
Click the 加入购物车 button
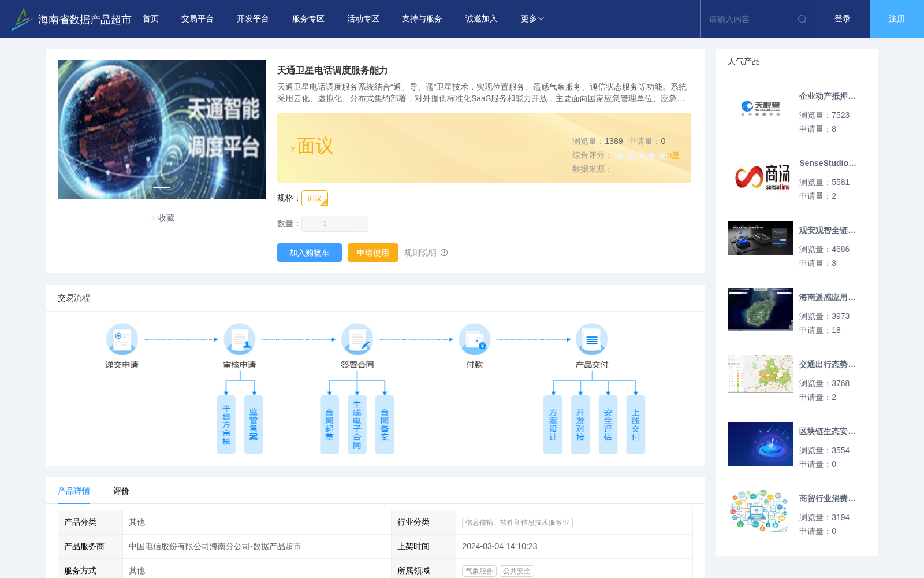(x=310, y=253)
